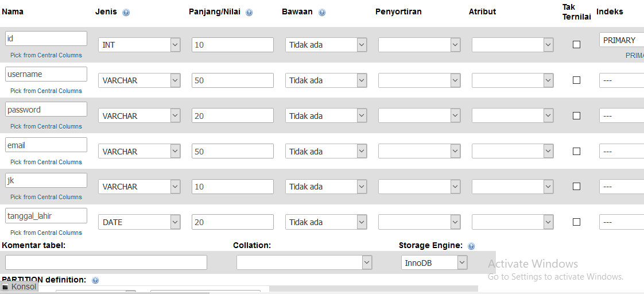Open the Konsol panel icon
644x294 pixels.
(x=5, y=287)
